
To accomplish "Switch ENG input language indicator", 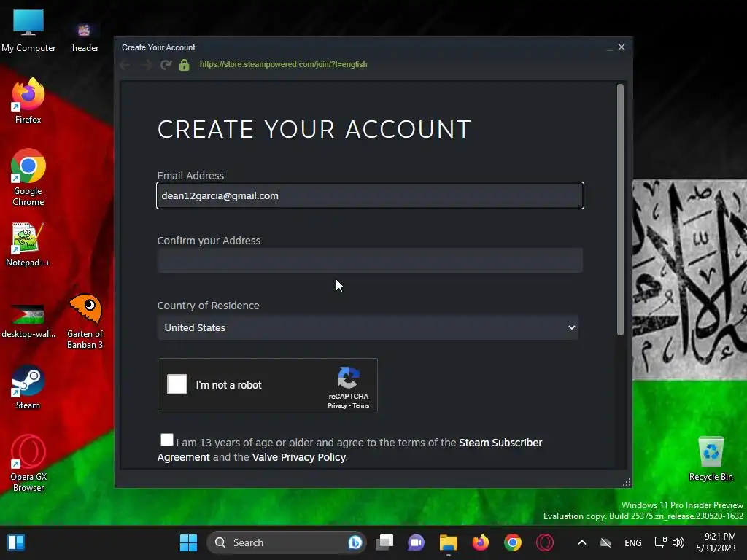I will [x=632, y=542].
